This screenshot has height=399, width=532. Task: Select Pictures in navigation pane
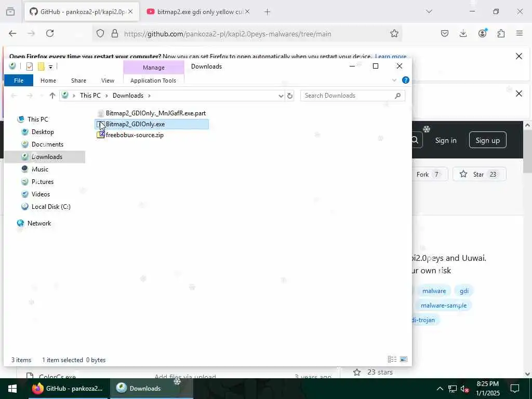point(43,182)
